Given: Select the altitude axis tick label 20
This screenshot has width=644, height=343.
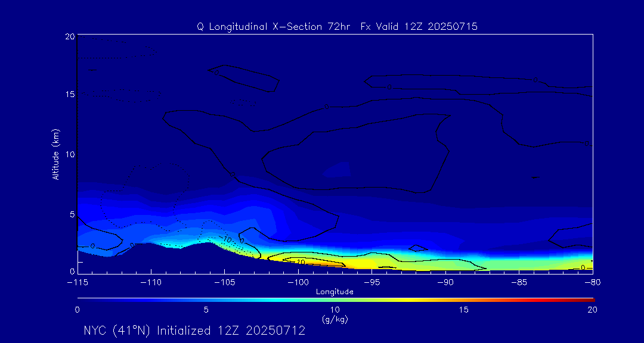Looking at the screenshot, I should click(x=70, y=36).
